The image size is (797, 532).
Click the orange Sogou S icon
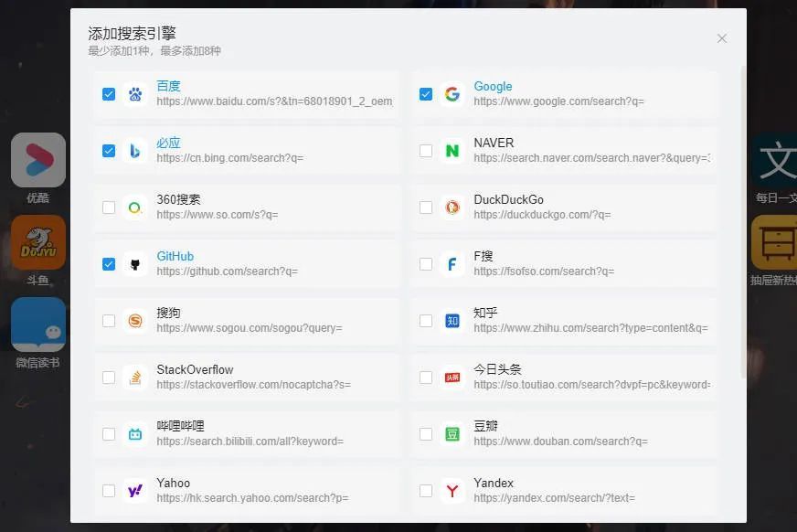tap(134, 321)
